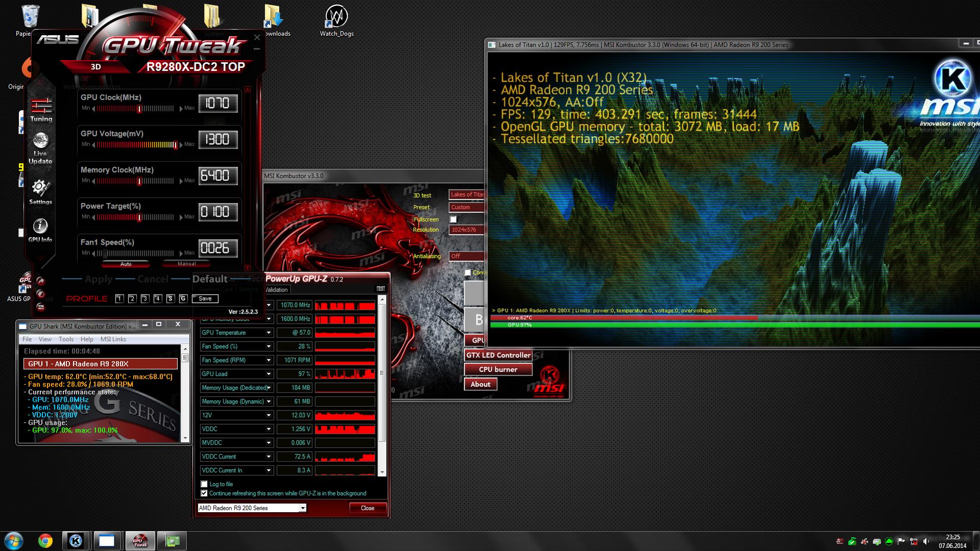
Task: Open the Help menu in GPU Shark
Action: point(87,339)
